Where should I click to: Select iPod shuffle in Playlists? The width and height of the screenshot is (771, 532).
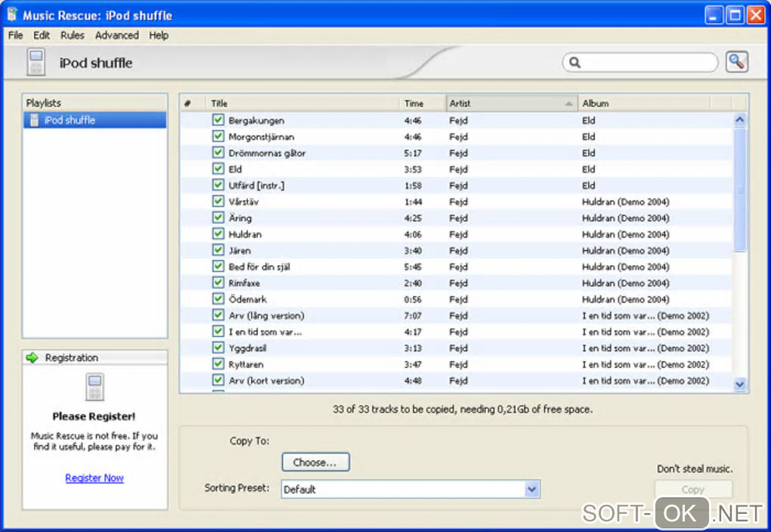click(x=95, y=120)
